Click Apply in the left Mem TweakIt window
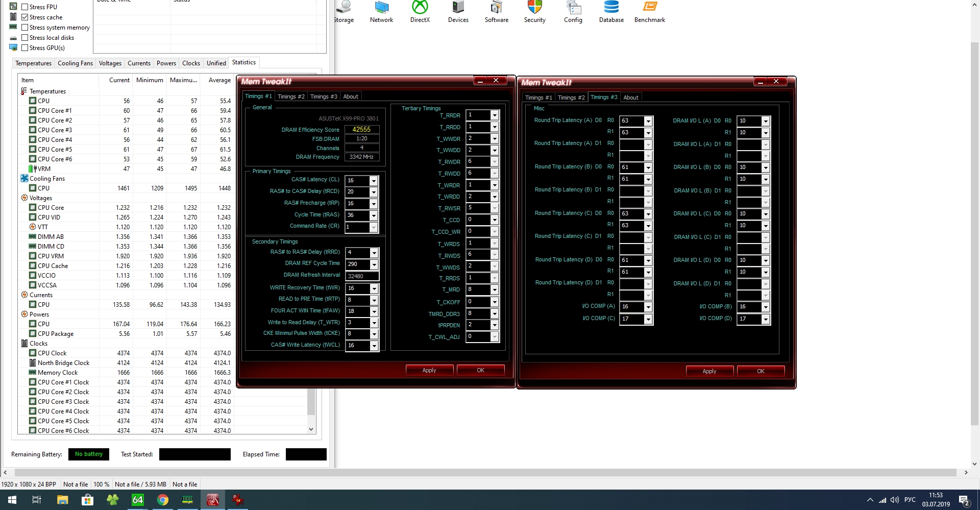Screen dimensions: 980x510 point(429,370)
